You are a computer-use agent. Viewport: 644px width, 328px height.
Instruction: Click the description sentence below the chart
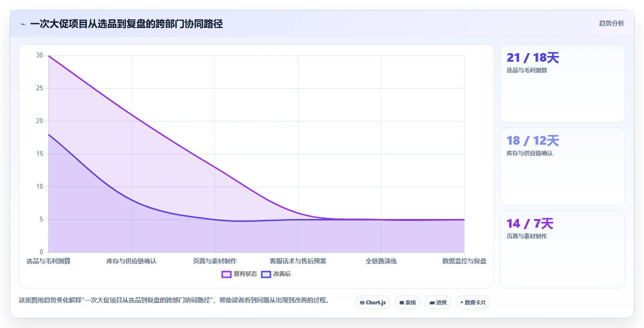tap(175, 300)
